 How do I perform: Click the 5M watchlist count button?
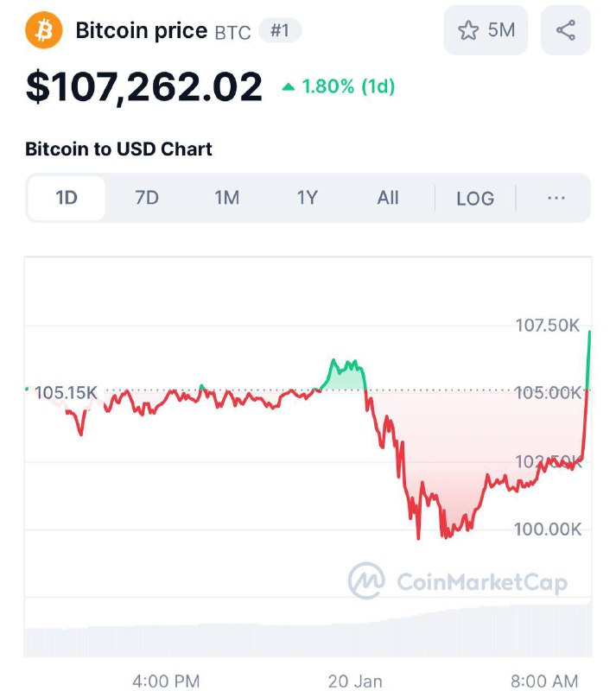click(x=486, y=30)
